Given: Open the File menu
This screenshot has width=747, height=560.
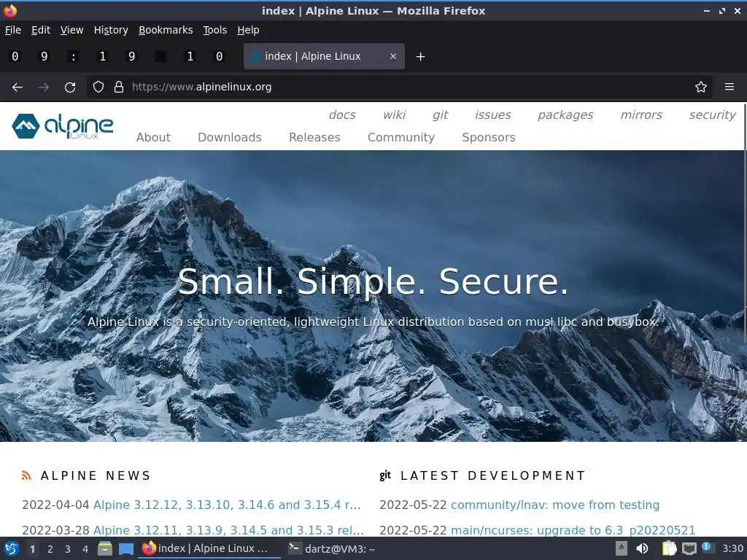Looking at the screenshot, I should tap(13, 30).
